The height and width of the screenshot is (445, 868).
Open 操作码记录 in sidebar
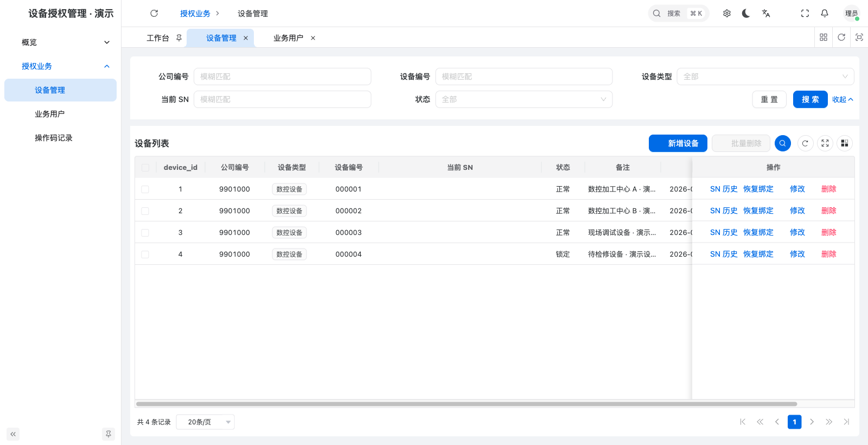(x=60, y=138)
